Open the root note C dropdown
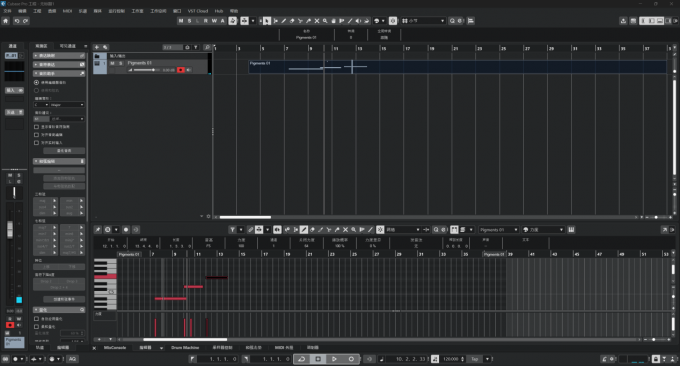Screen dimensions: 680x366 point(41,105)
